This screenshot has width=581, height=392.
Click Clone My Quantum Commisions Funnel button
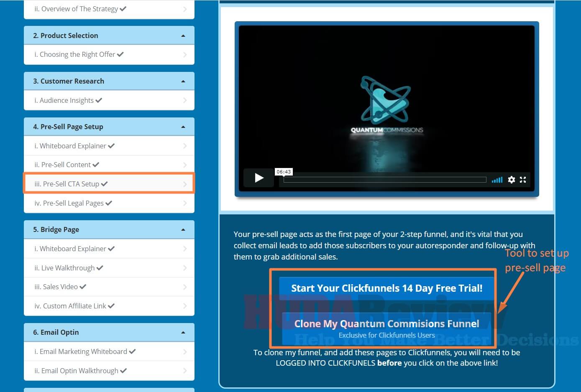(386, 328)
